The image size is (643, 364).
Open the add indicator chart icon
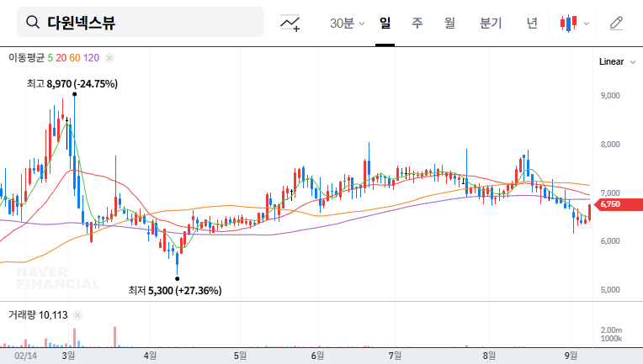[x=290, y=23]
